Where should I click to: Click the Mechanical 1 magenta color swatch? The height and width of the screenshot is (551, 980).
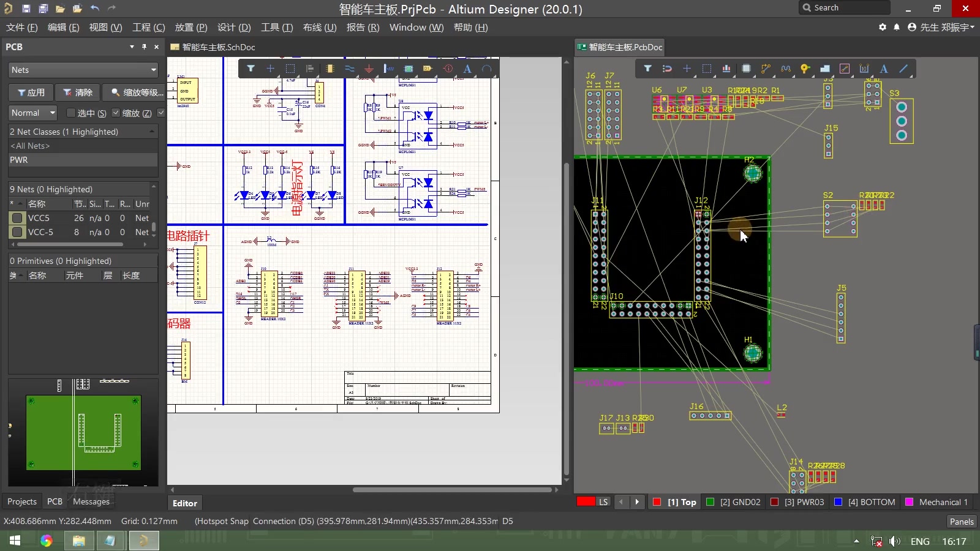pos(910,502)
